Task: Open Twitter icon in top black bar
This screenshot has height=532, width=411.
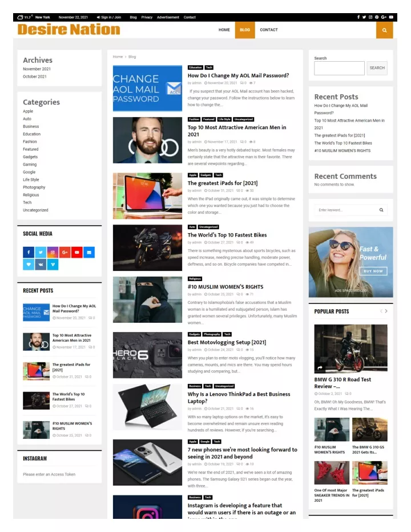Action: click(x=364, y=17)
